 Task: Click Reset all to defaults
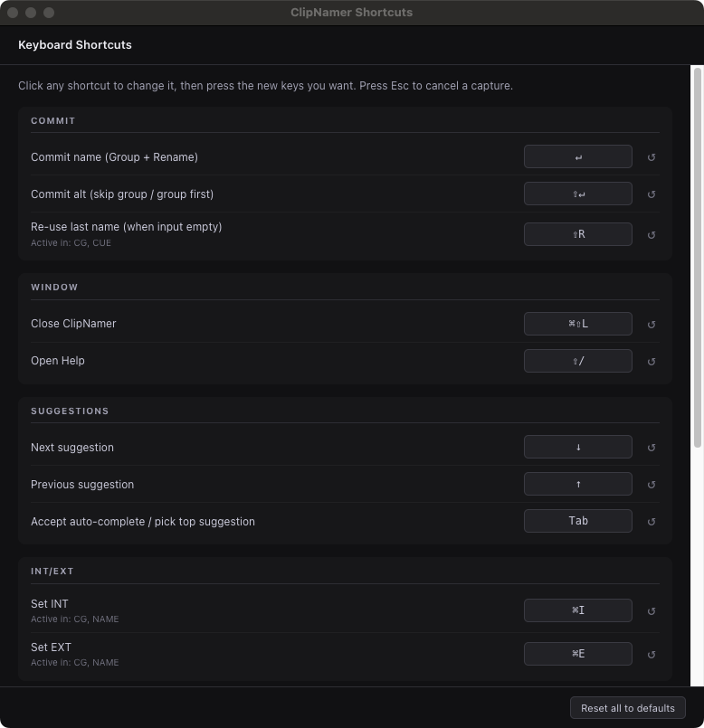click(628, 708)
